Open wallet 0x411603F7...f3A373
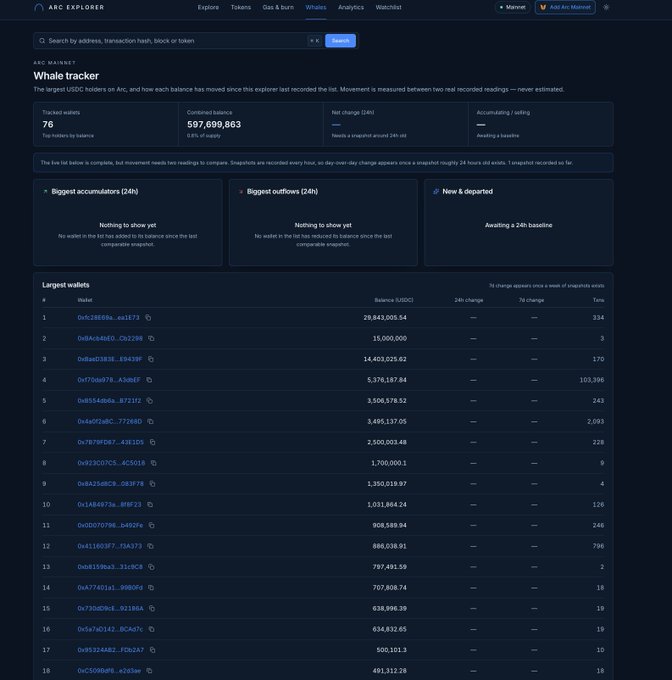The height and width of the screenshot is (680, 672). point(110,546)
